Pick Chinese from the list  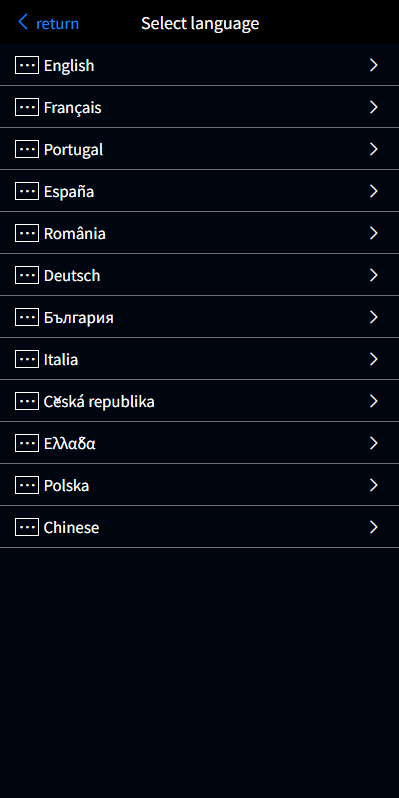(x=200, y=527)
